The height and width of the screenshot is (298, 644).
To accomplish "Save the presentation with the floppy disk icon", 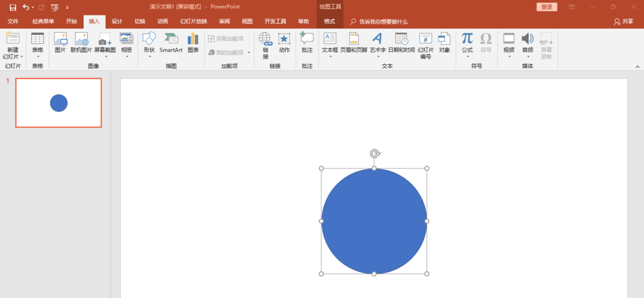I will (x=13, y=7).
